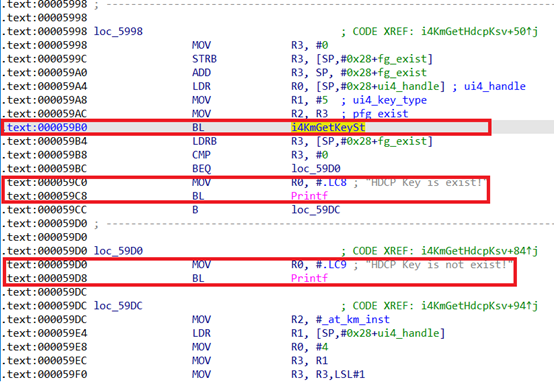Click the CMP mnemonic at 000059B8

point(201,155)
